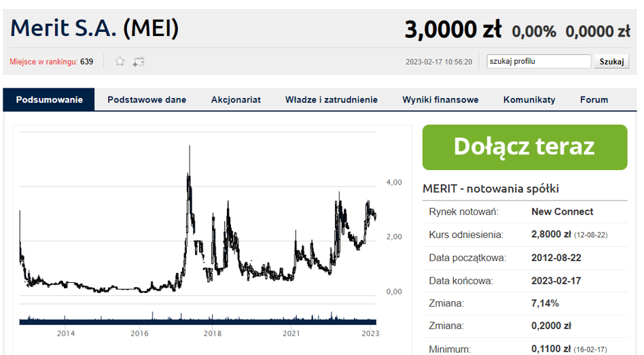Screen dimensions: 644x355
Task: Go to Władze i zatrudnienie tab
Action: coord(332,99)
